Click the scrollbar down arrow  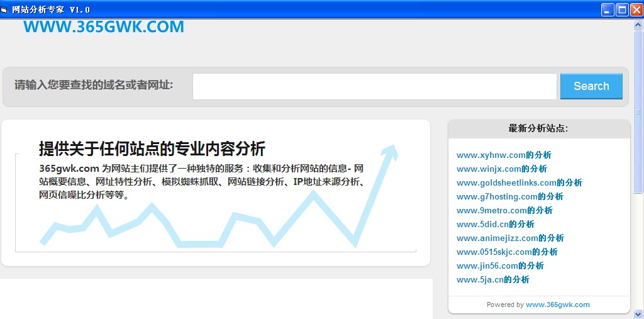coord(638,315)
